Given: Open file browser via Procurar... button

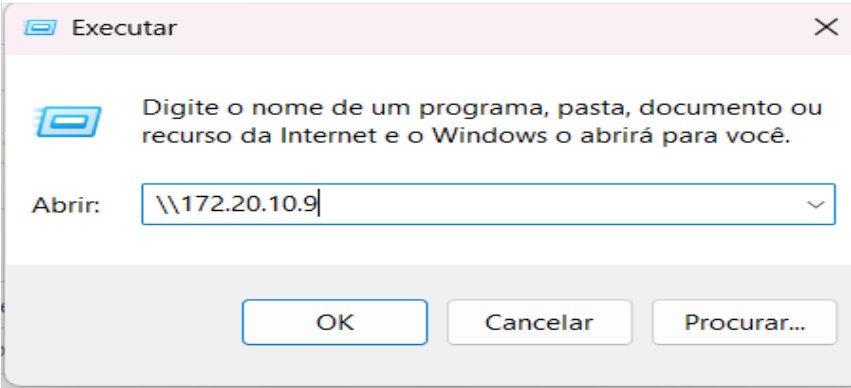Looking at the screenshot, I should (744, 322).
